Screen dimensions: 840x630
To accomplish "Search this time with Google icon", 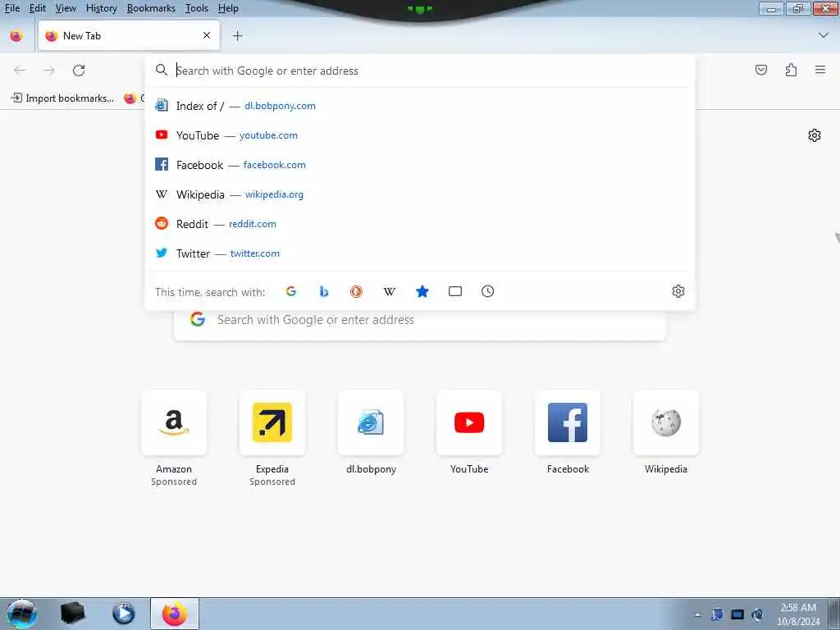I will point(291,291).
